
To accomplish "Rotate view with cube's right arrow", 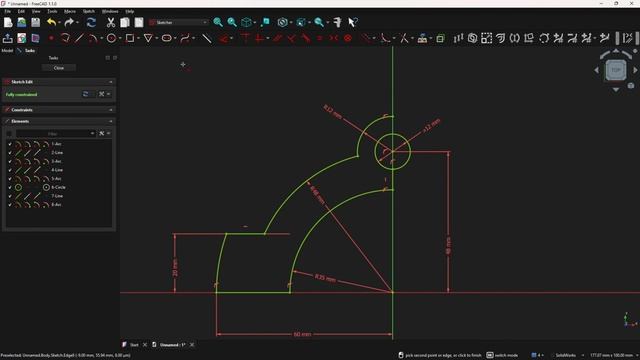I will point(635,70).
